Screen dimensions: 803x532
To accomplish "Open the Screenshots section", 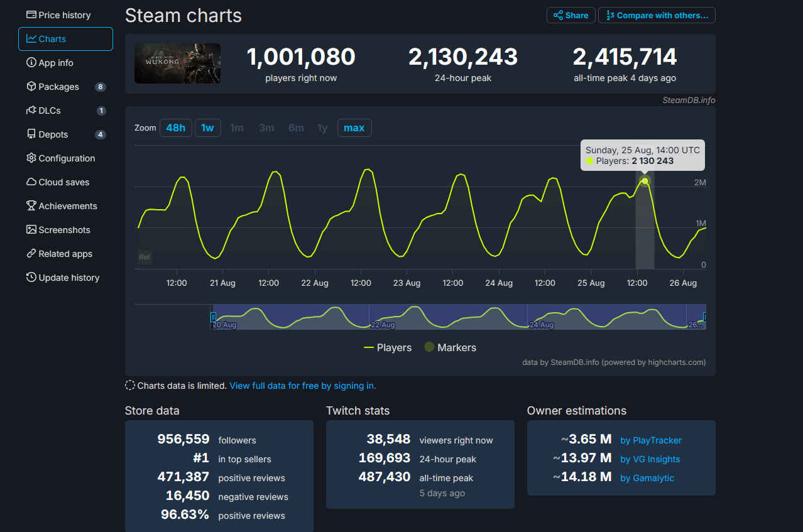I will pos(62,229).
